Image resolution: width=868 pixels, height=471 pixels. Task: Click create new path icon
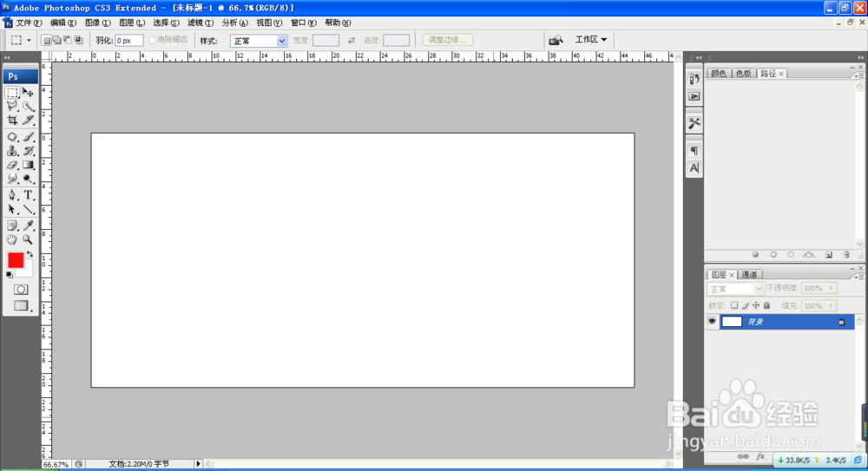tap(829, 255)
